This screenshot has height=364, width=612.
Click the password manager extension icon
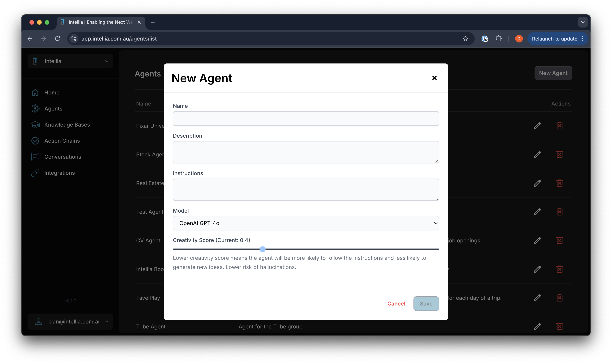point(484,38)
